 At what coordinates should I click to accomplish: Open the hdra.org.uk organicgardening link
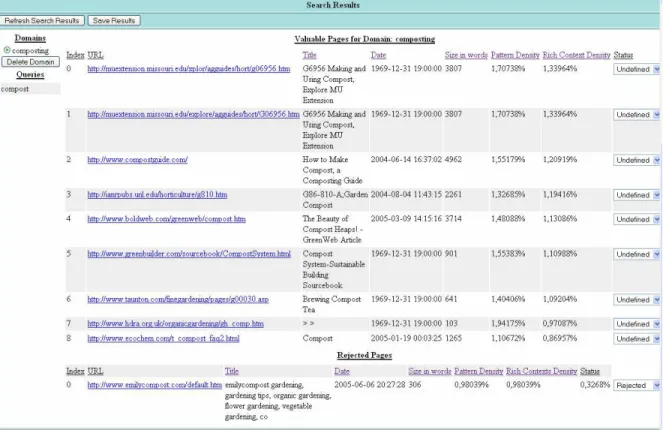[175, 323]
